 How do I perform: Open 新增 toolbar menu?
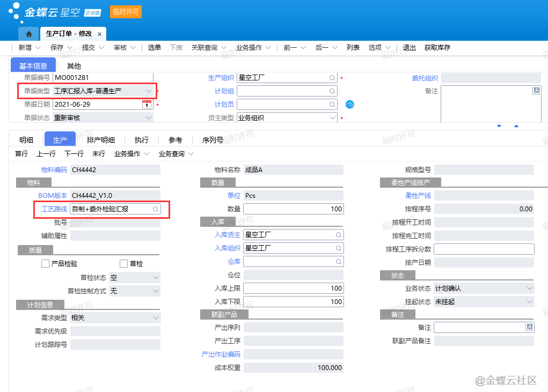[x=30, y=48]
